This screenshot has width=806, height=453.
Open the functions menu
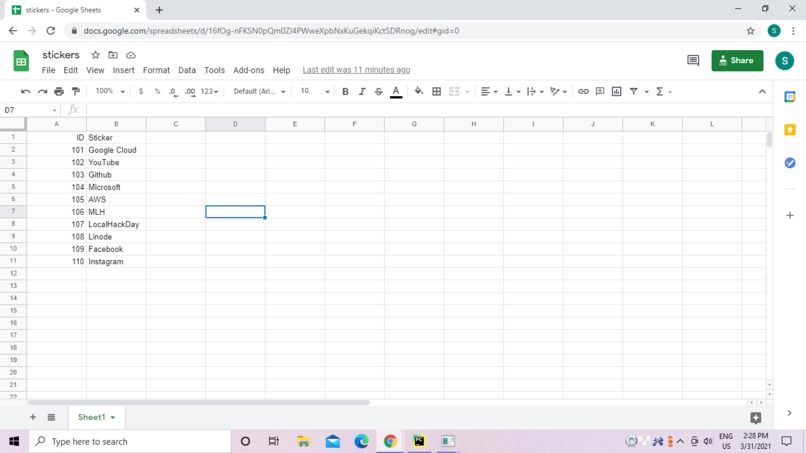[x=663, y=92]
